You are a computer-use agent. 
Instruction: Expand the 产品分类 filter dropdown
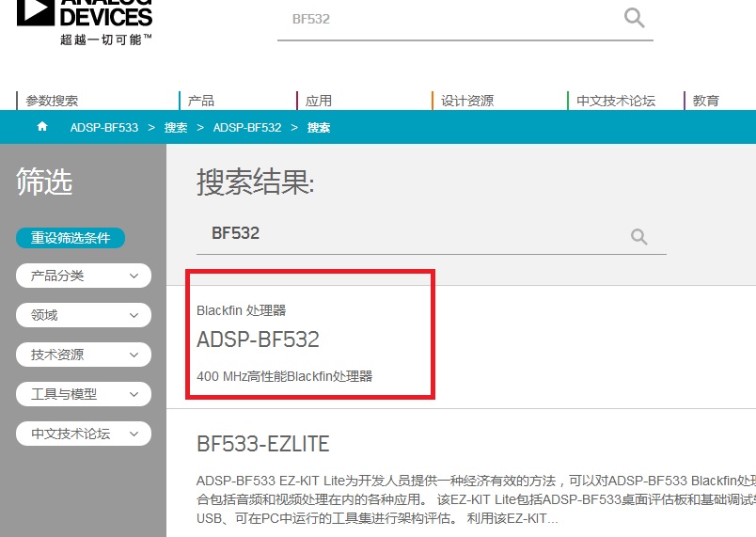point(84,276)
